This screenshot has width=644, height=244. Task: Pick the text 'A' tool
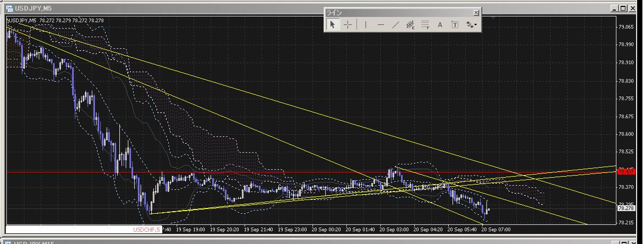click(440, 24)
